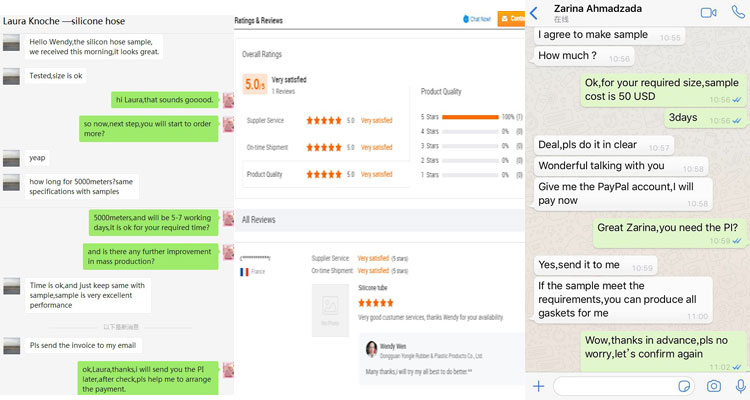
Task: Tap the microphone to record voice message
Action: [740, 385]
